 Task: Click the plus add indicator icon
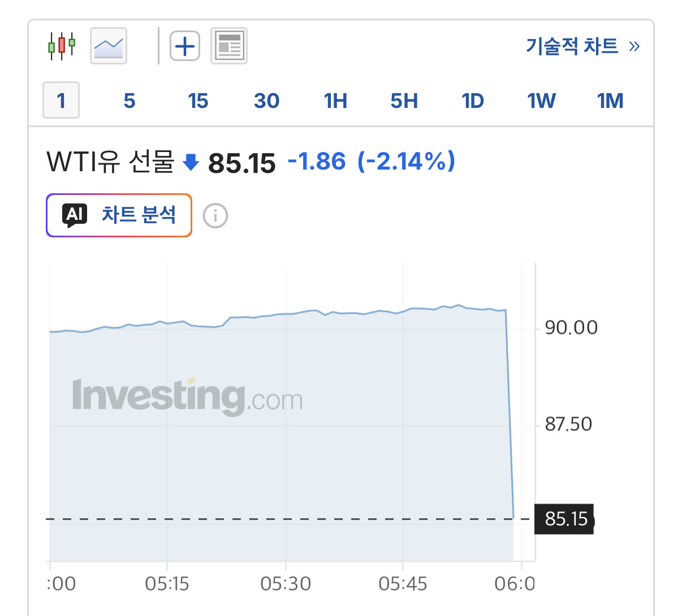click(184, 46)
